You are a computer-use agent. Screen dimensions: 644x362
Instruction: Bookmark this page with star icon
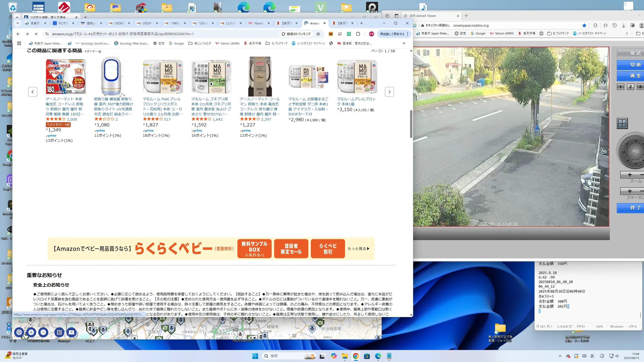pos(318,34)
